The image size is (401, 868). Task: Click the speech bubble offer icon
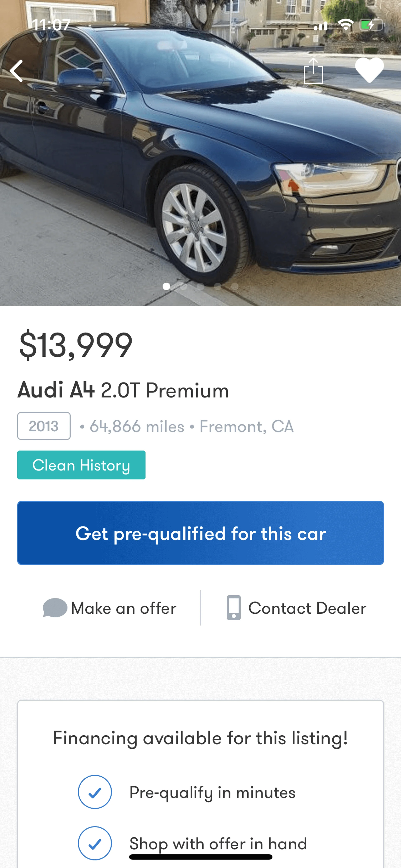tap(55, 608)
